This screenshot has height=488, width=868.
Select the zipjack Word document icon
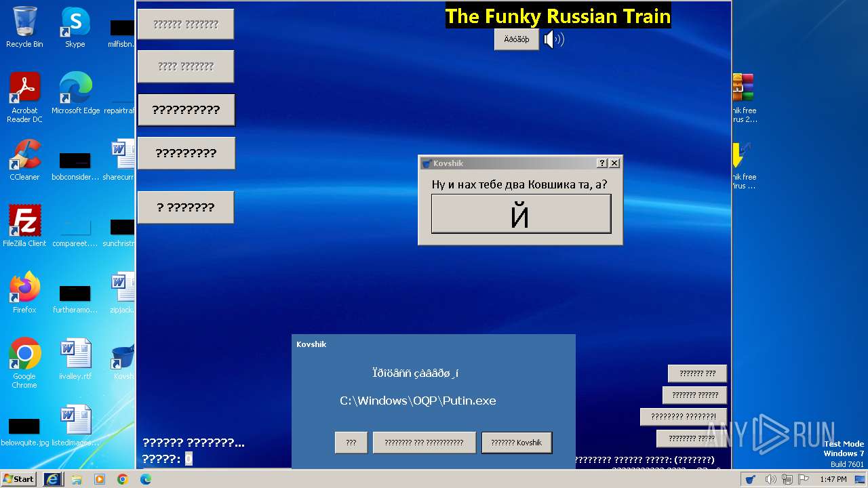(x=123, y=293)
